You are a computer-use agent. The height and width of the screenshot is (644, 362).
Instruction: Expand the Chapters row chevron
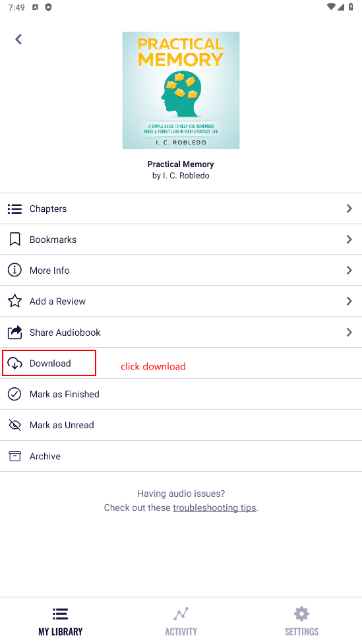[x=349, y=209]
